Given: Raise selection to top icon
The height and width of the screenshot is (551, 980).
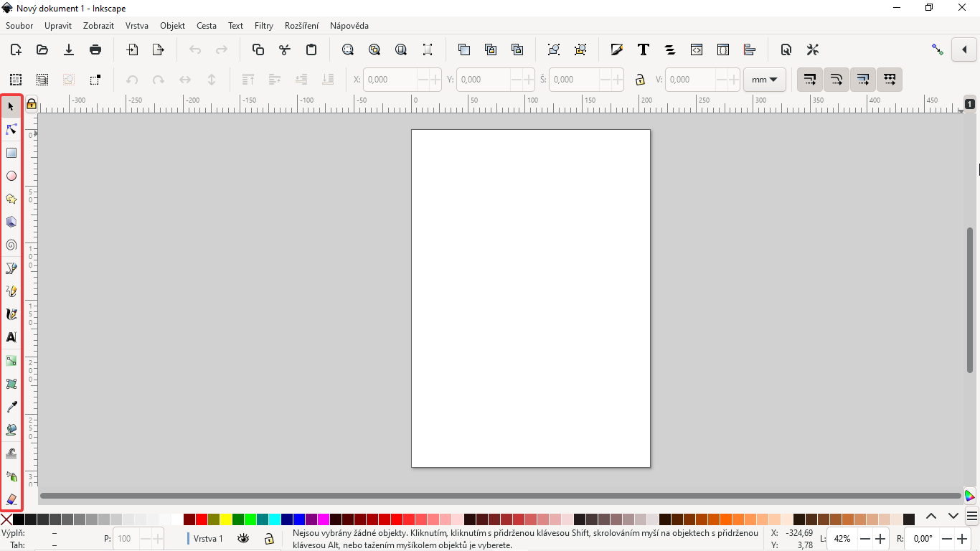Looking at the screenshot, I should coord(248,80).
